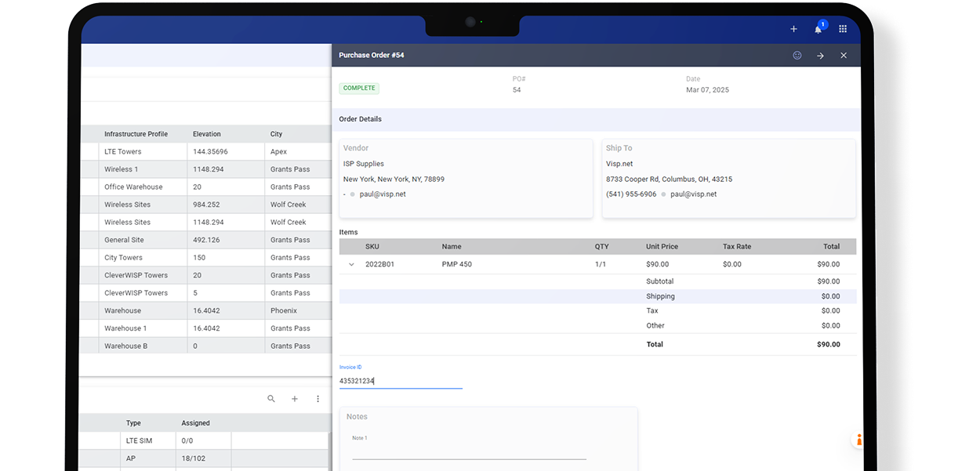Select the Warehouse B row

tap(206, 346)
